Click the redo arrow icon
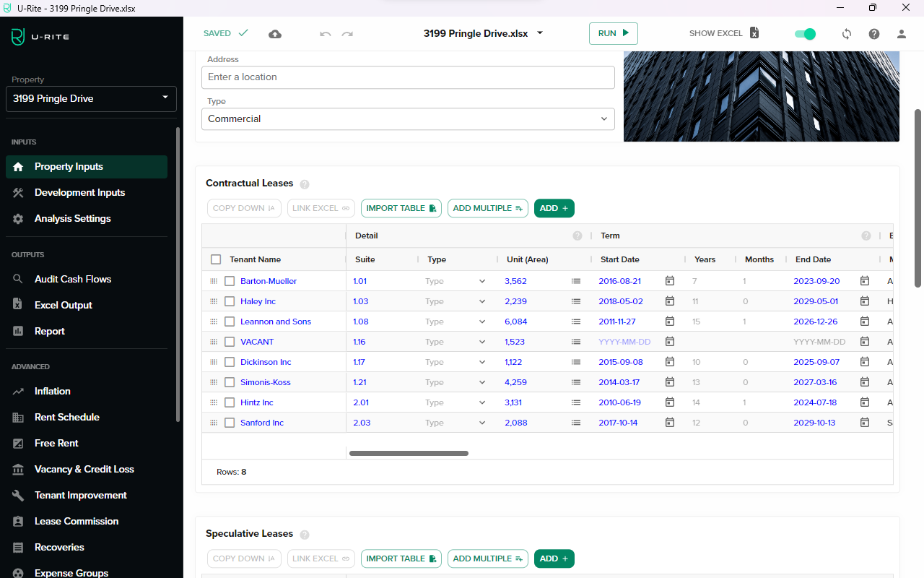Viewport: 924px width, 578px height. click(x=347, y=34)
